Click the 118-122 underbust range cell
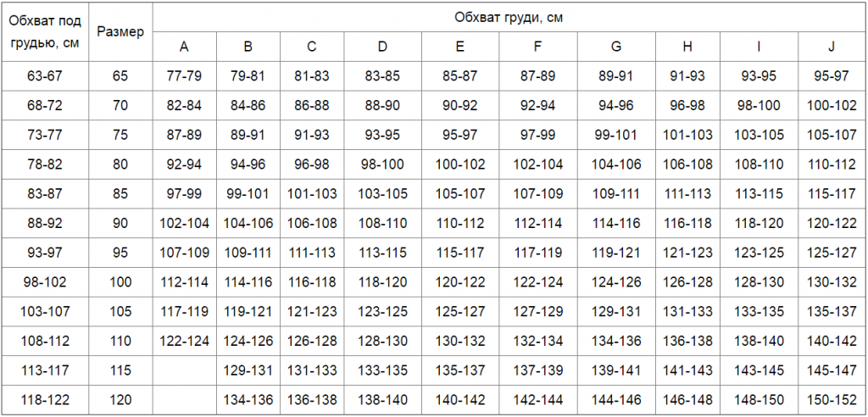This screenshot has height=417, width=868. (45, 400)
